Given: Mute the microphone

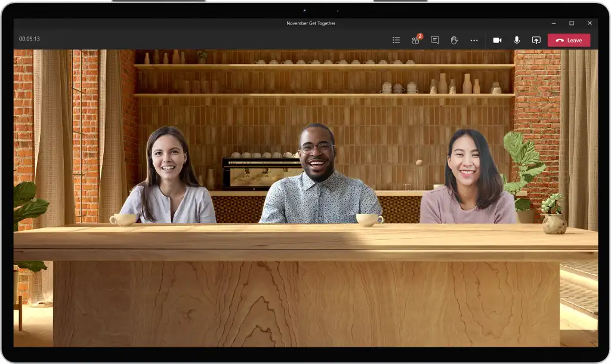Looking at the screenshot, I should (x=517, y=40).
